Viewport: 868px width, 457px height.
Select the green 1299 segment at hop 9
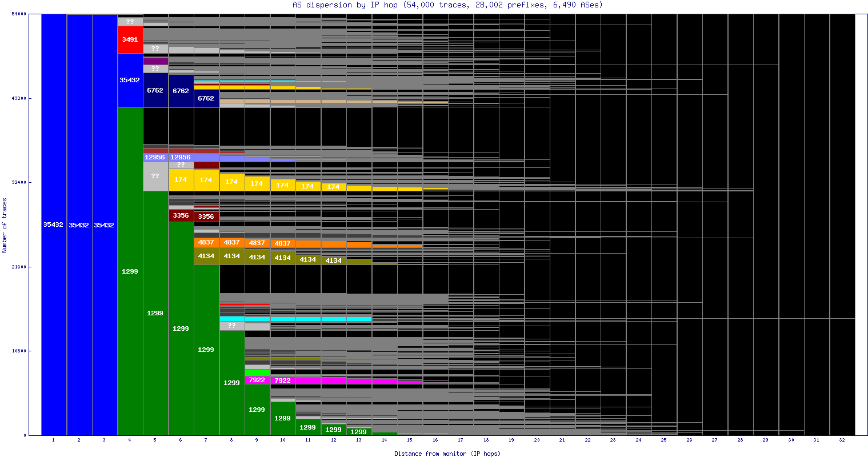click(x=257, y=410)
